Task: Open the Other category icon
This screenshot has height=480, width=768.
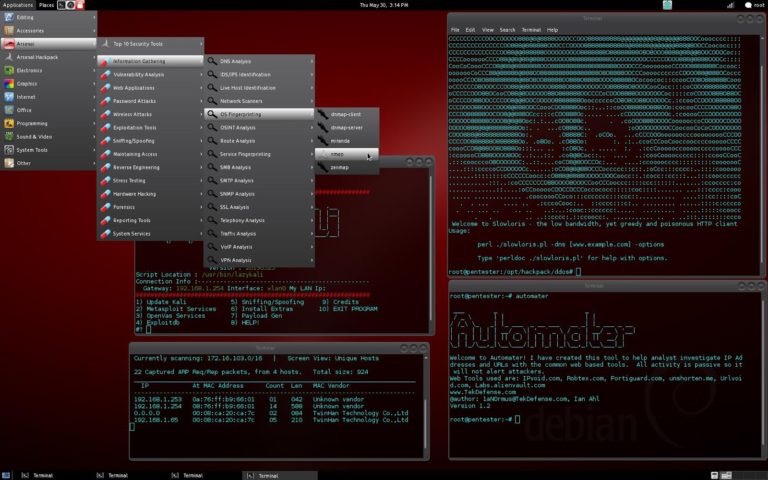Action: pyautogui.click(x=9, y=163)
